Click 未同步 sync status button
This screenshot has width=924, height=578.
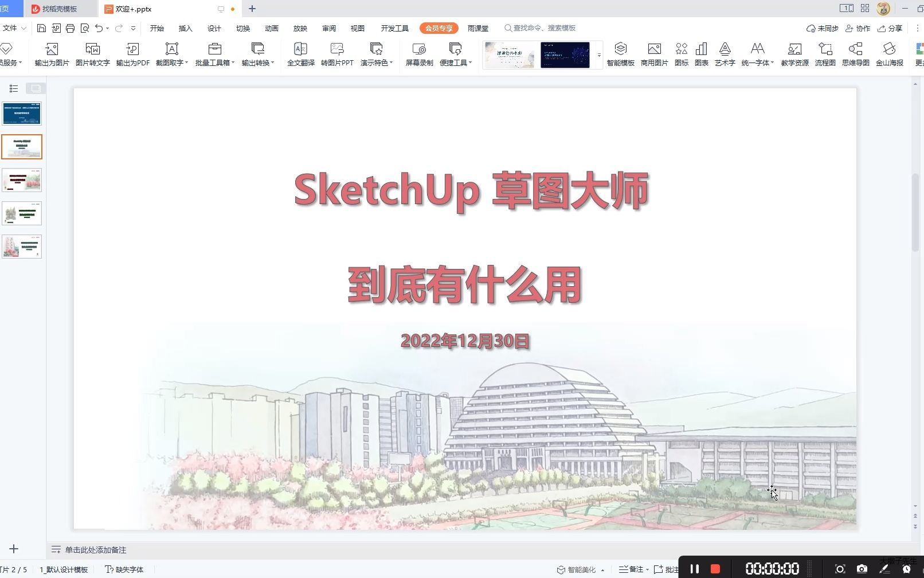point(822,28)
